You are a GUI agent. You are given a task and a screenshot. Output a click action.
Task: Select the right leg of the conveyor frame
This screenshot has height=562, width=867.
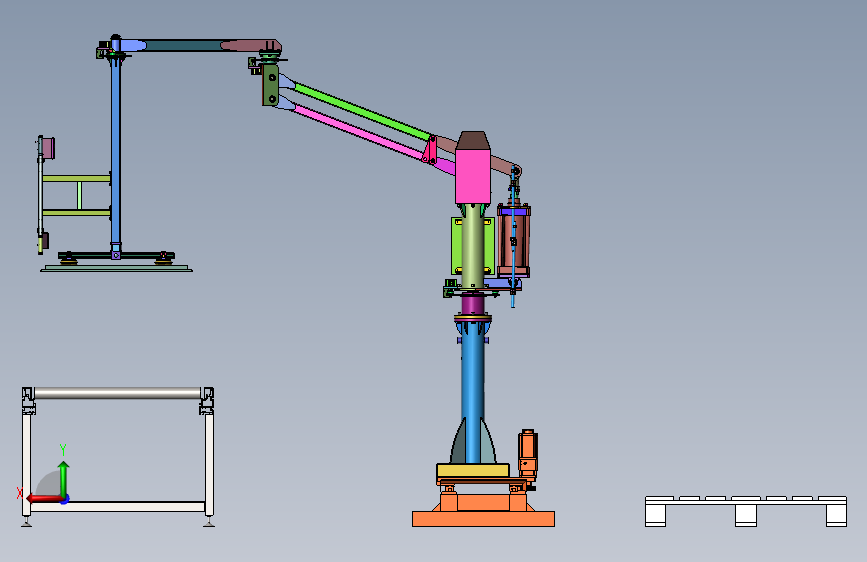[209, 465]
